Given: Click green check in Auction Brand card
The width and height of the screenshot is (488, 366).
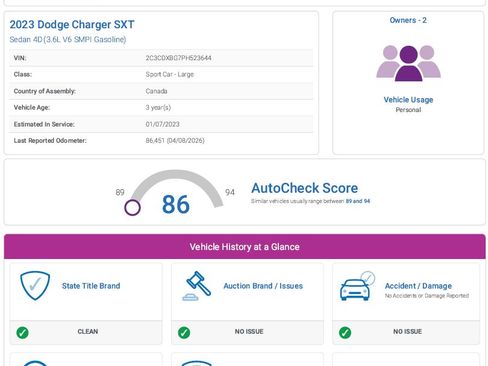Looking at the screenshot, I should [x=184, y=332].
